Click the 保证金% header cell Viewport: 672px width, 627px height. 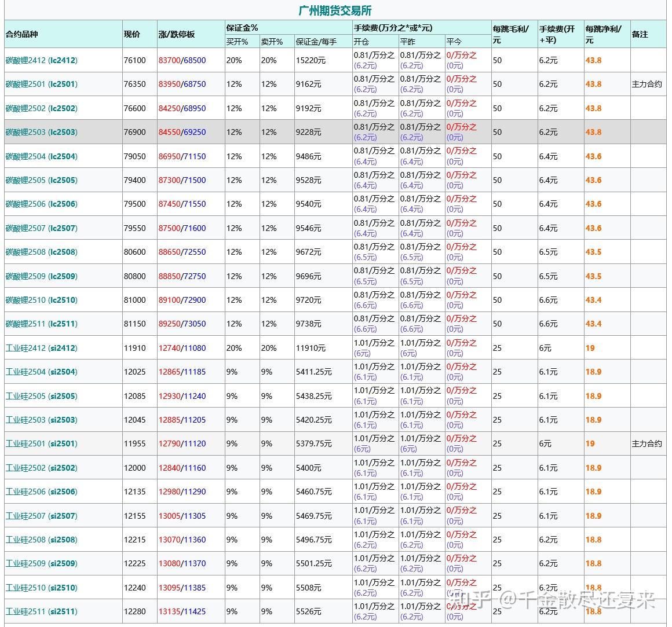point(238,26)
